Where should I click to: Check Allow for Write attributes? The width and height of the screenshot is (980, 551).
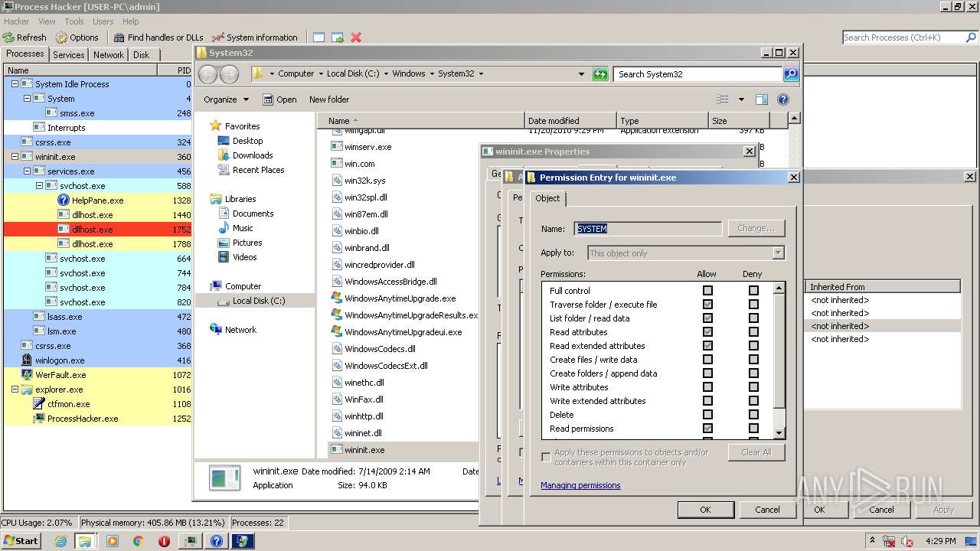[x=707, y=387]
